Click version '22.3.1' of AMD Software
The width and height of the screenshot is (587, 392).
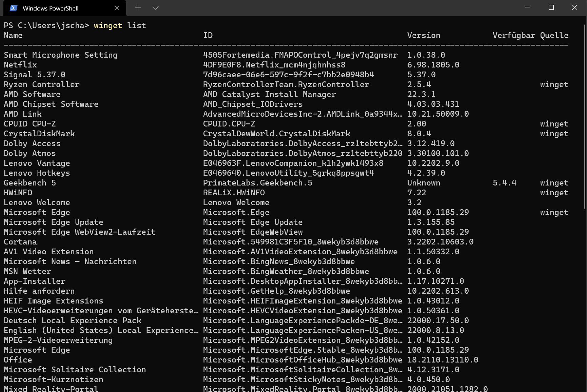pyautogui.click(x=422, y=94)
